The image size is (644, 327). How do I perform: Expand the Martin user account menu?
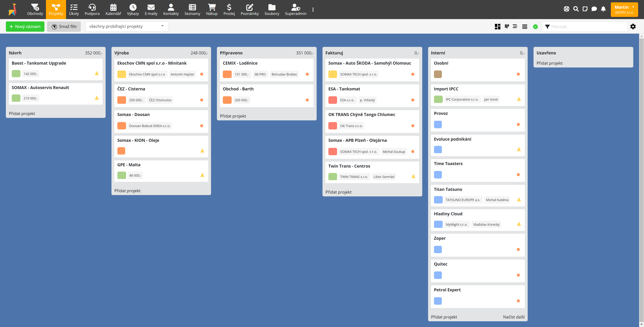click(624, 9)
